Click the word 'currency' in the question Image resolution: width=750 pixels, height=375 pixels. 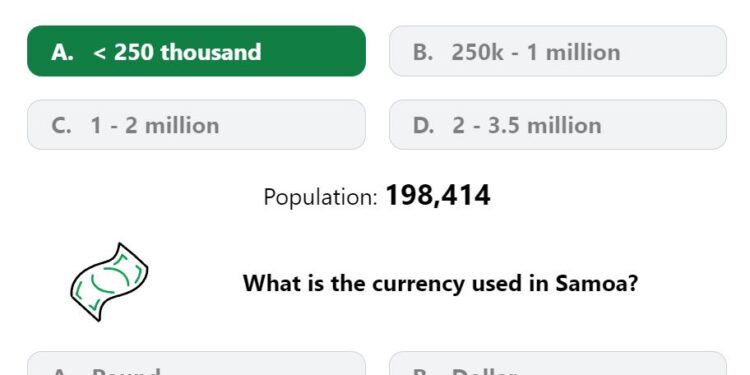click(x=419, y=284)
